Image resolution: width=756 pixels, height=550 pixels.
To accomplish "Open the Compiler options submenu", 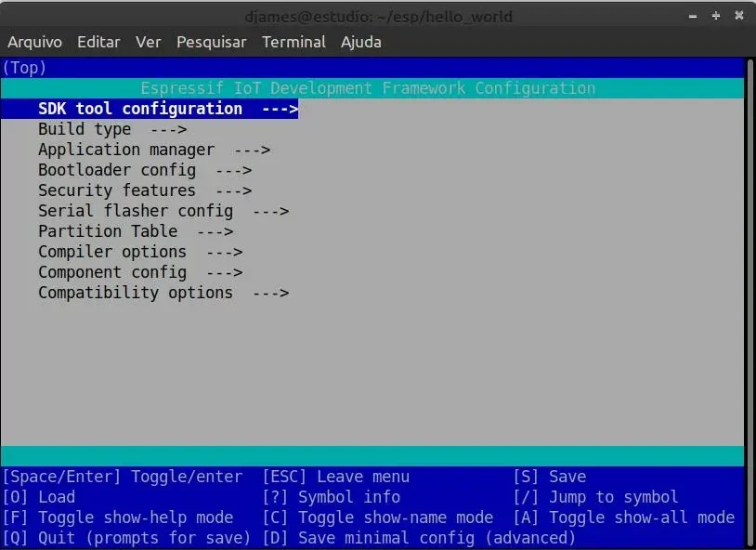I will pyautogui.click(x=140, y=252).
